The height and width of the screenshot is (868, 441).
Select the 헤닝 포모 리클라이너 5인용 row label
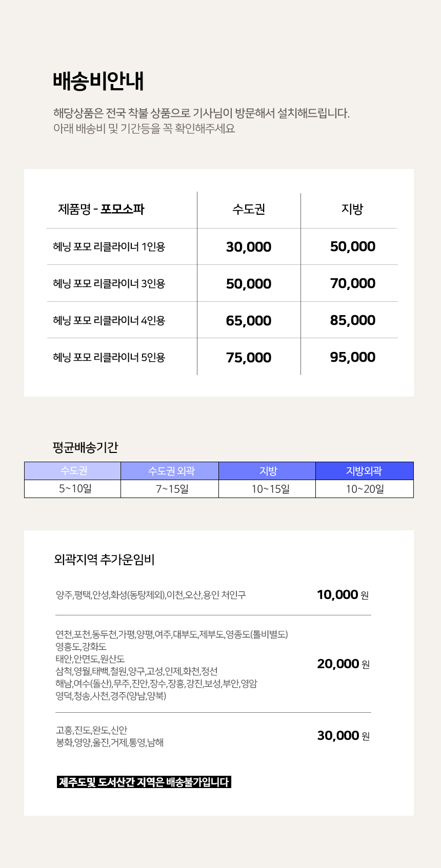point(109,358)
